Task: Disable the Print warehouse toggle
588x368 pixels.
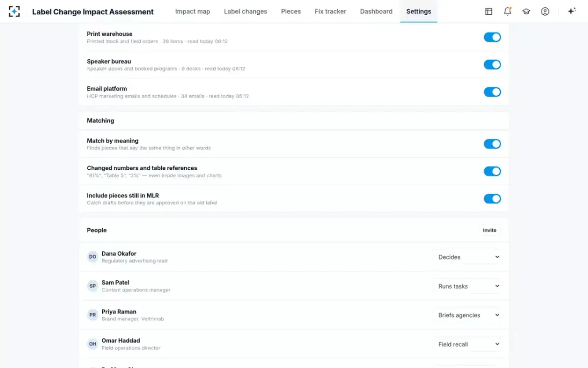Action: [x=492, y=37]
